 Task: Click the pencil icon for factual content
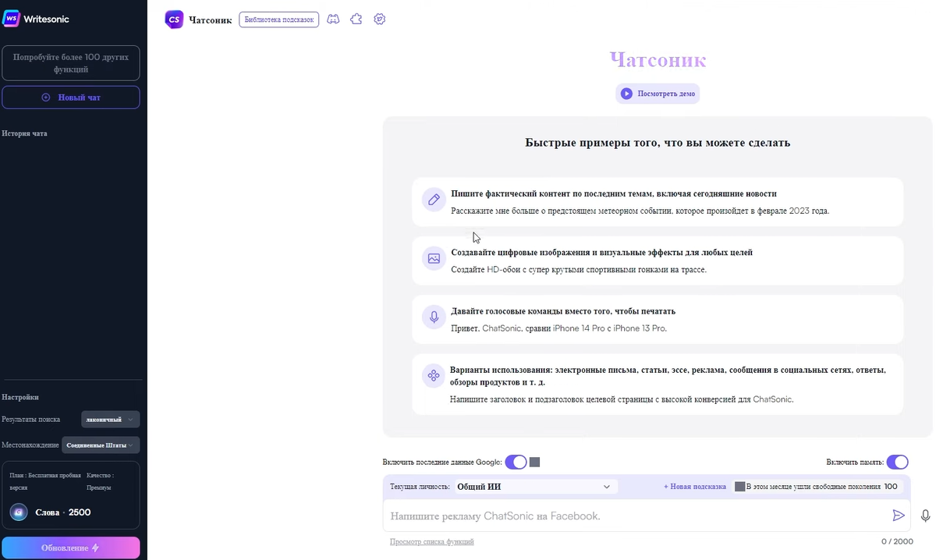[x=434, y=200]
